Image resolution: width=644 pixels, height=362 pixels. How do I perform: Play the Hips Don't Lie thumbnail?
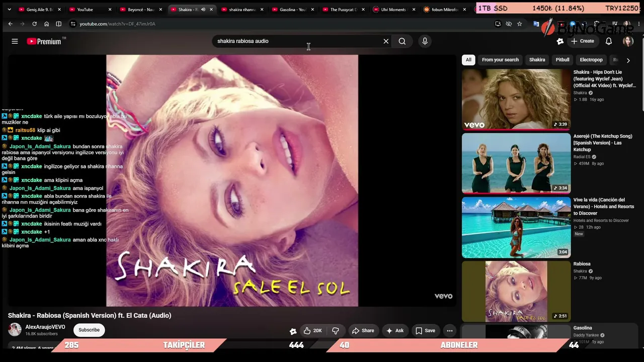[516, 100]
